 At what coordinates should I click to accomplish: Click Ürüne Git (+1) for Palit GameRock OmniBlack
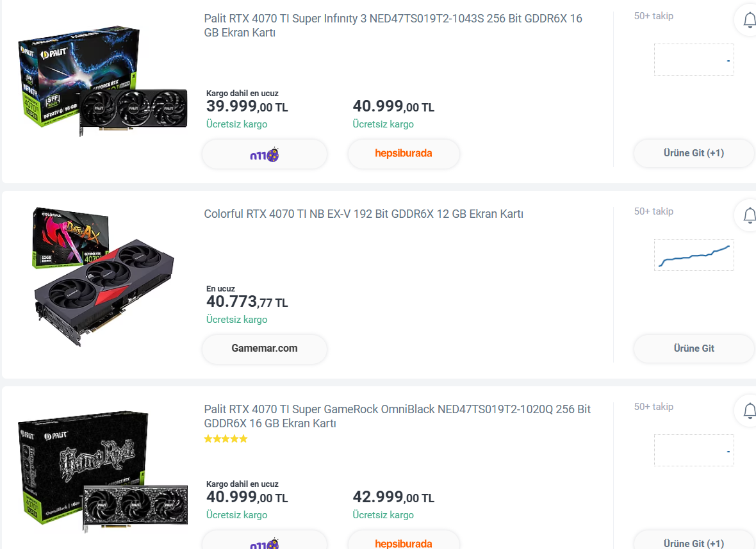pos(694,541)
